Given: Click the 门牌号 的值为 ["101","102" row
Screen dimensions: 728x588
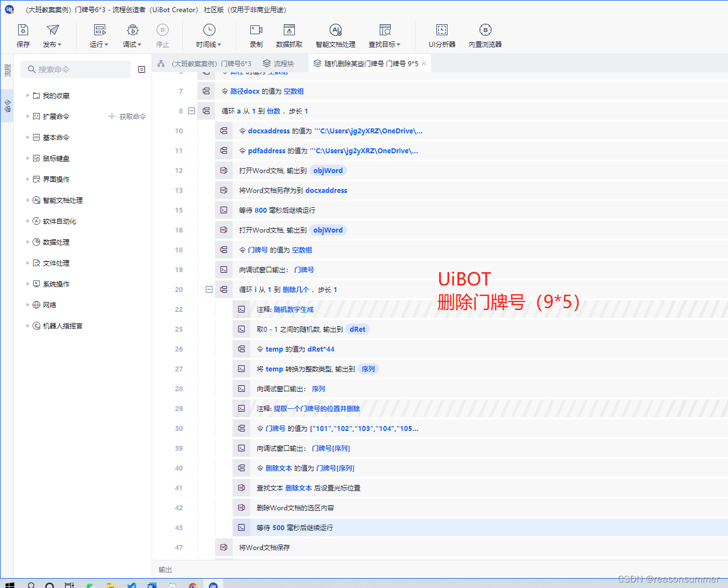Looking at the screenshot, I should click(480, 429).
